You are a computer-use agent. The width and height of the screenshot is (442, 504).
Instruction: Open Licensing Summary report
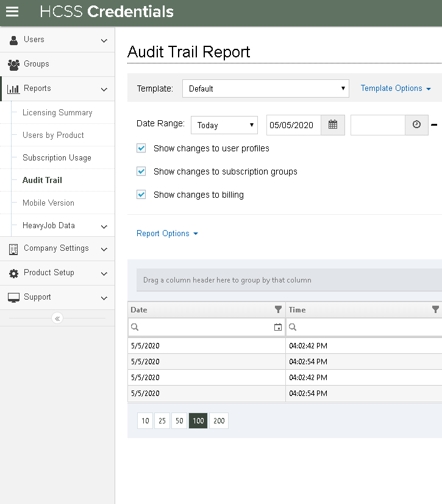point(57,112)
